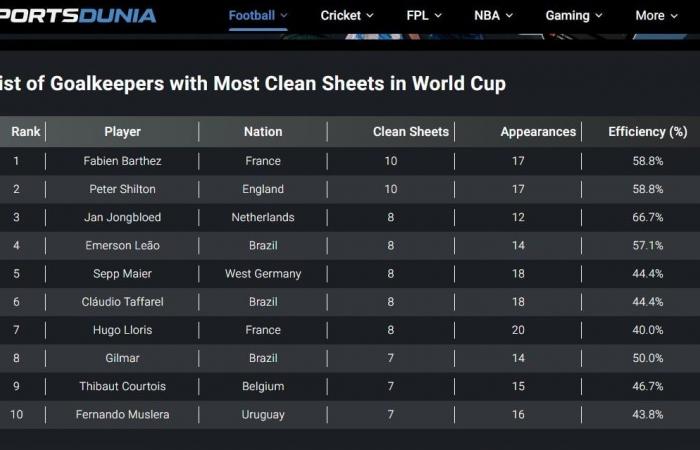This screenshot has width=700, height=450.
Task: Click the SportsDunia logo
Action: pos(78,15)
